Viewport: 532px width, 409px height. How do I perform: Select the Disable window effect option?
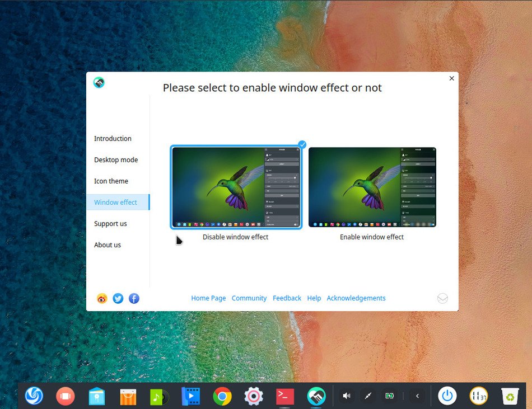235,187
